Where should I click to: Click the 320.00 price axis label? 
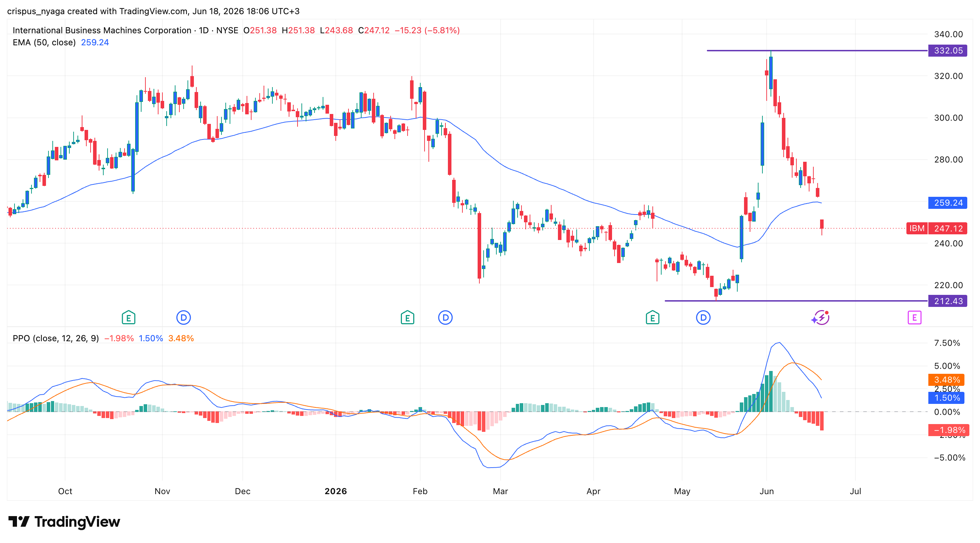[x=949, y=76]
